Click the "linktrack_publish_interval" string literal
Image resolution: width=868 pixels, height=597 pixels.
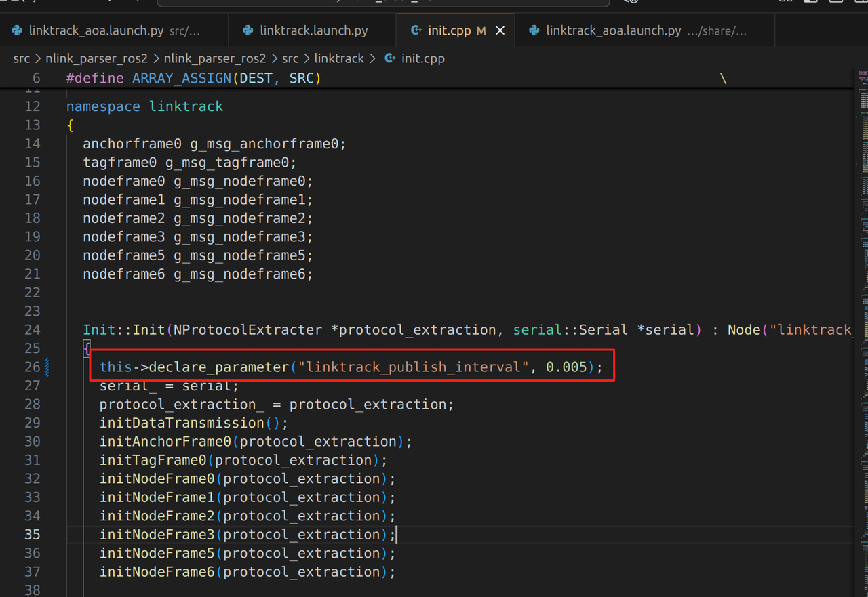(x=413, y=367)
